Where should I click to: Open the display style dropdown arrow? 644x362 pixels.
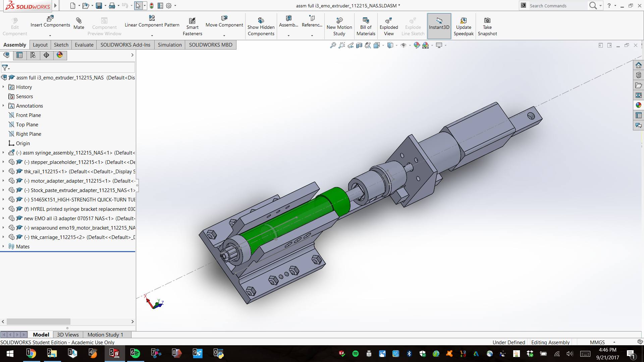point(396,45)
